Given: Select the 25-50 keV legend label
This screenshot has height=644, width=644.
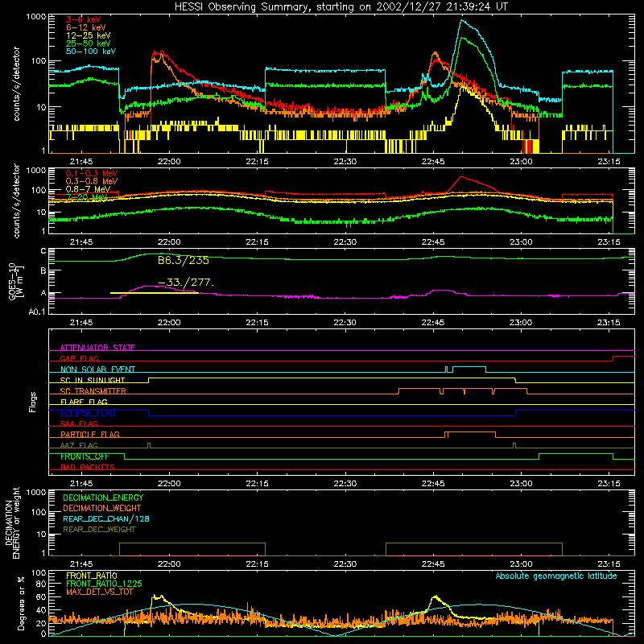Looking at the screenshot, I should [x=89, y=43].
